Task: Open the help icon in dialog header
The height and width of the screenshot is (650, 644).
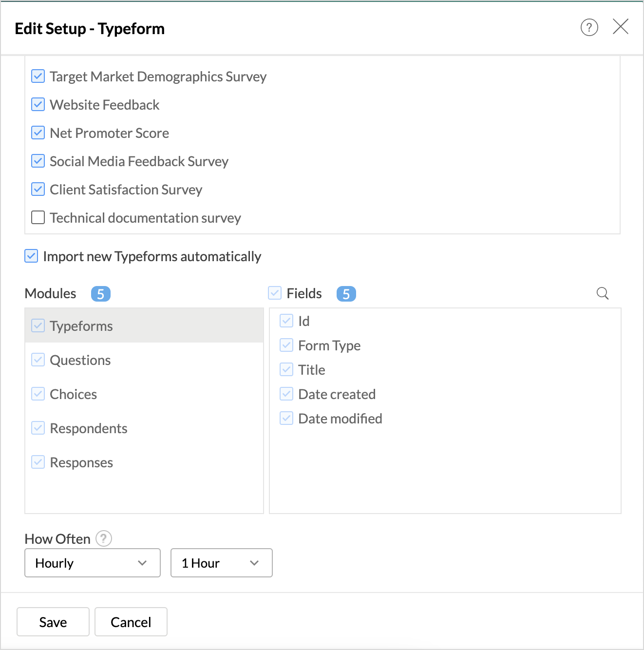Action: (589, 28)
